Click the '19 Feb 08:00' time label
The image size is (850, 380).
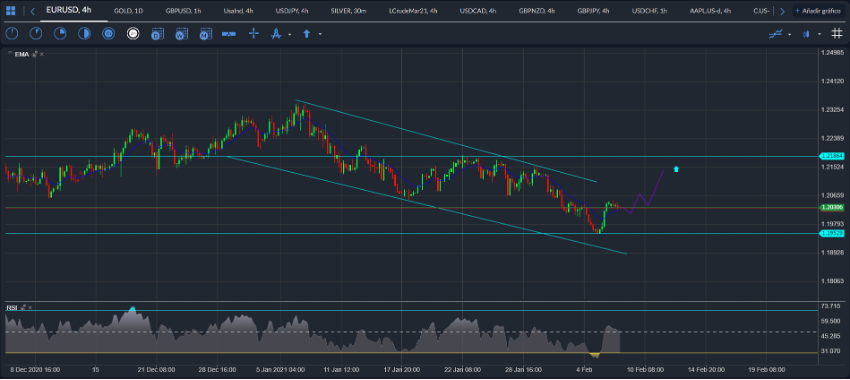(767, 370)
